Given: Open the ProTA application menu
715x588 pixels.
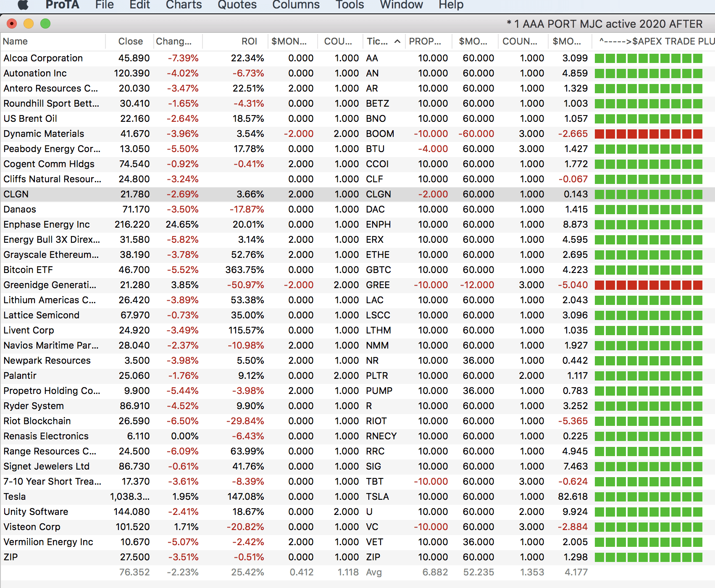Looking at the screenshot, I should click(x=62, y=5).
